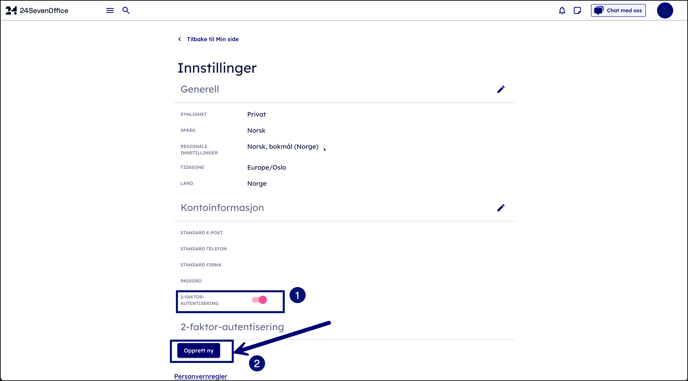
Task: Open the hamburger menu icon
Action: click(x=110, y=11)
